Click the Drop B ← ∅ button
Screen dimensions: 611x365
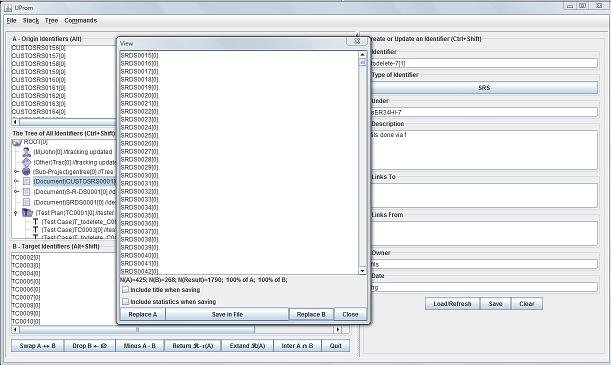(90, 346)
